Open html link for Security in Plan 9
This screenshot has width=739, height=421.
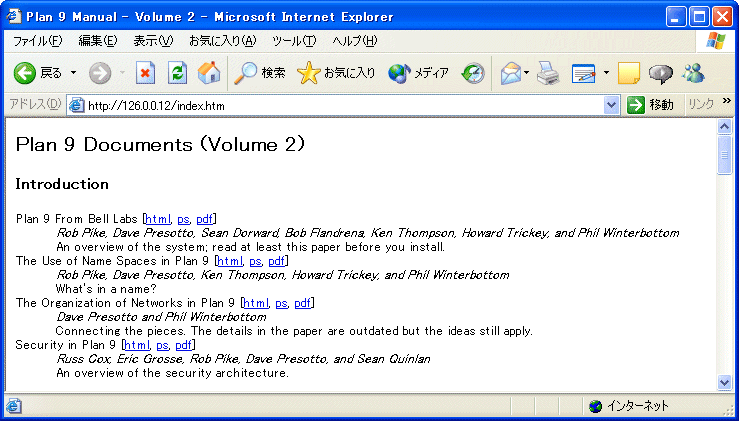[137, 345]
